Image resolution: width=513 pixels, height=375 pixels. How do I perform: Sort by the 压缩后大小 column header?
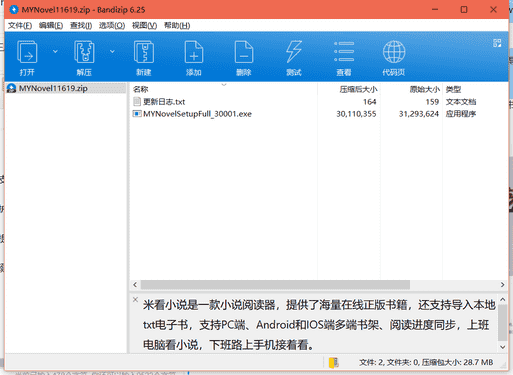[x=349, y=89]
